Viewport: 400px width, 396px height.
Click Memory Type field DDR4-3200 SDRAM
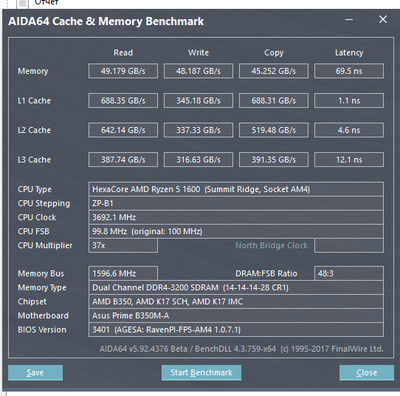click(236, 288)
